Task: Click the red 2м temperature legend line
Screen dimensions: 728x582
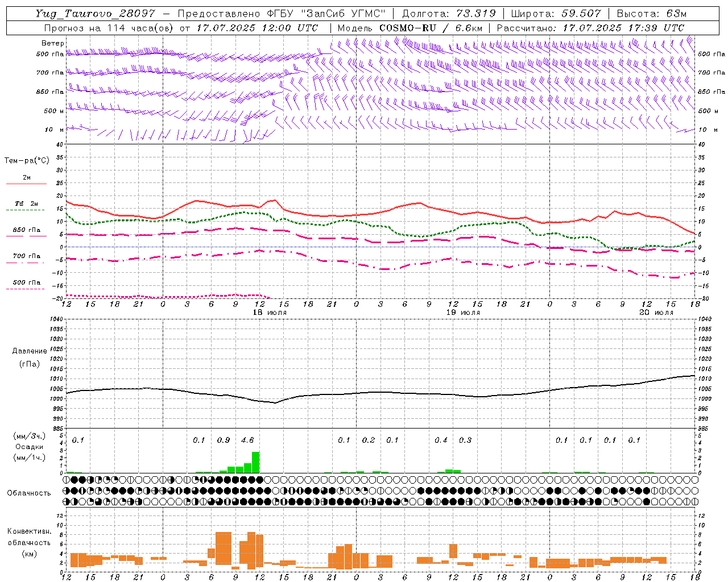Action: [x=26, y=184]
